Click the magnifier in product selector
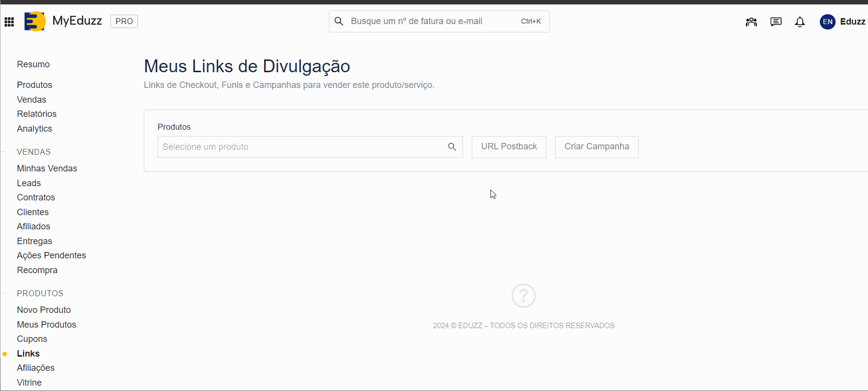 (x=452, y=147)
